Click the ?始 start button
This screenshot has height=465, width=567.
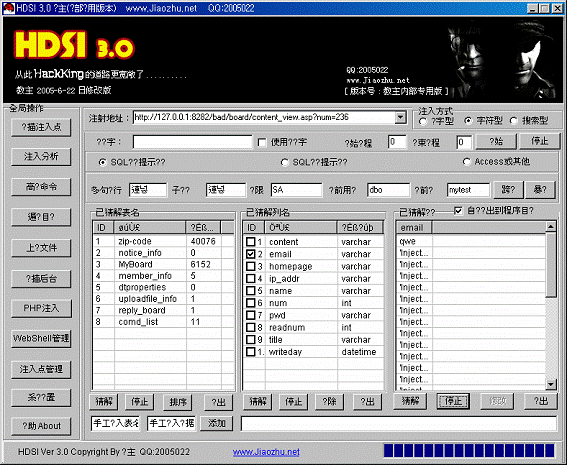pos(496,141)
